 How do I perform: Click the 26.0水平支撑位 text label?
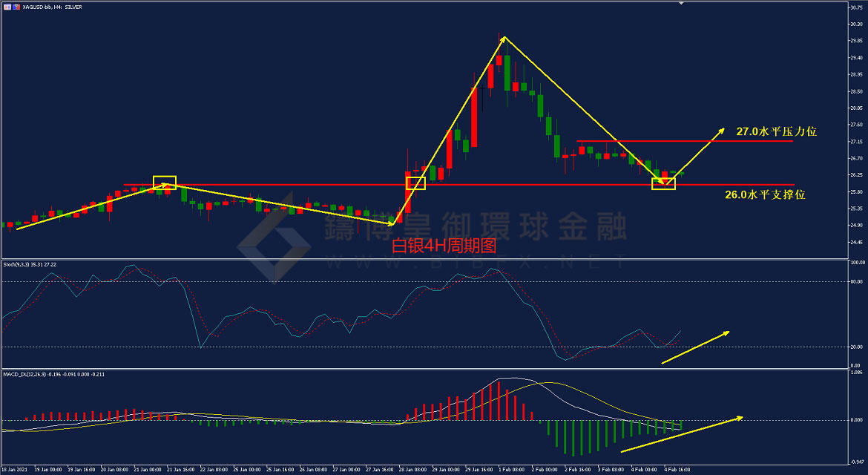pyautogui.click(x=765, y=194)
